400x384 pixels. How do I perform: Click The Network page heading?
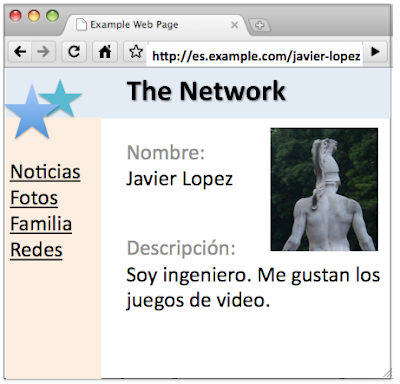[206, 91]
